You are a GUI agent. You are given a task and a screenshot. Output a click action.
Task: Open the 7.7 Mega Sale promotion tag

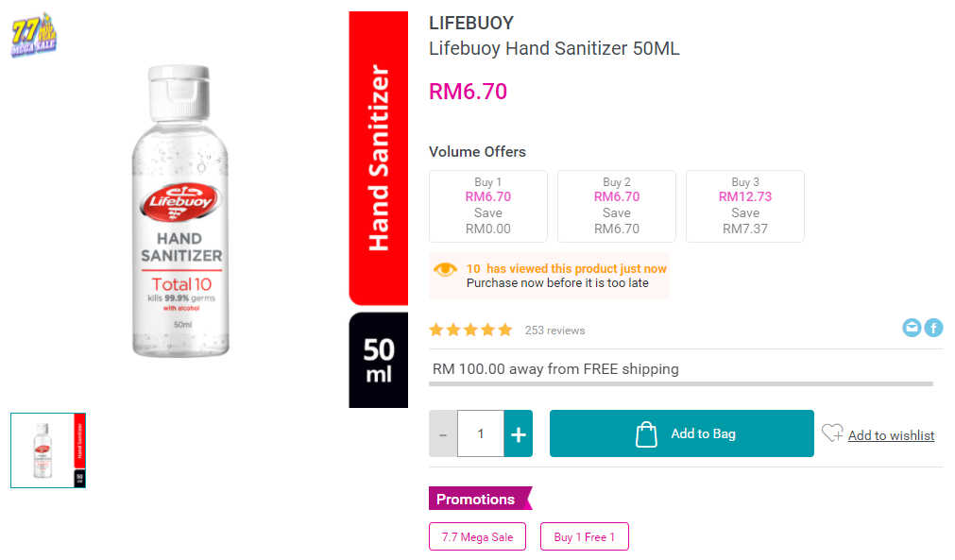point(478,536)
